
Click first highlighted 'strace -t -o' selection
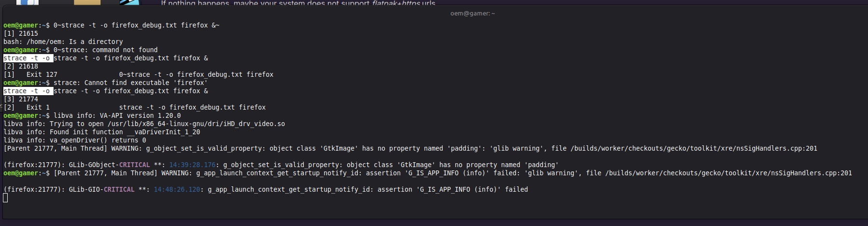click(x=28, y=58)
